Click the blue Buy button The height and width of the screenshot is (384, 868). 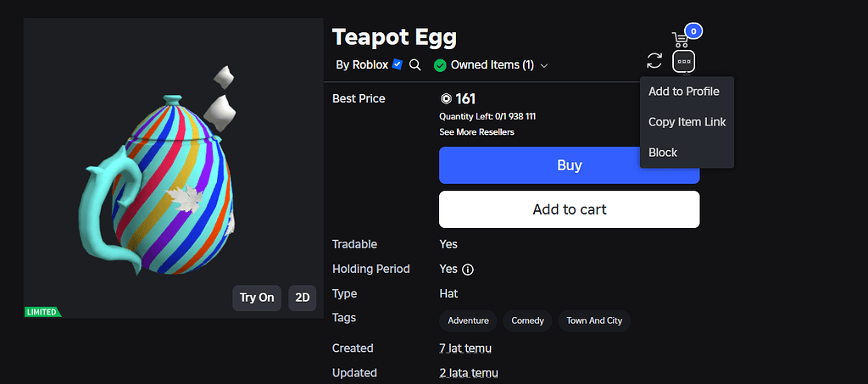click(x=569, y=165)
